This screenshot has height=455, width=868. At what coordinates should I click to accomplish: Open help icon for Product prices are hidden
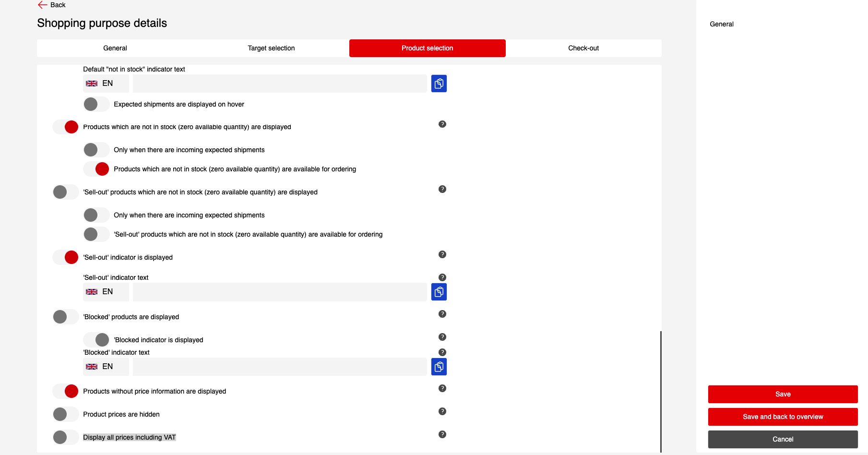(x=442, y=411)
